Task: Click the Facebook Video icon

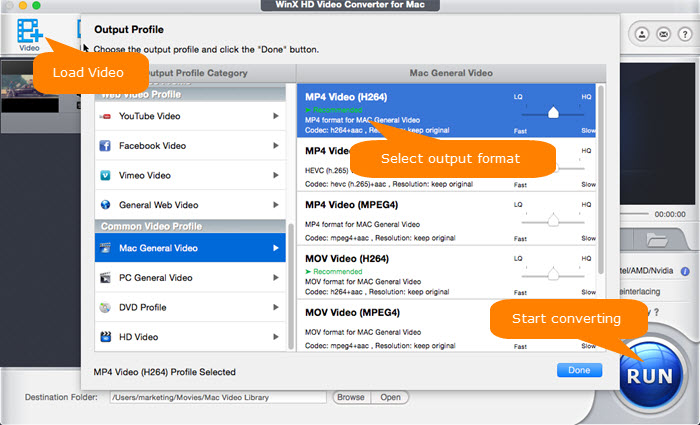Action: 105,146
